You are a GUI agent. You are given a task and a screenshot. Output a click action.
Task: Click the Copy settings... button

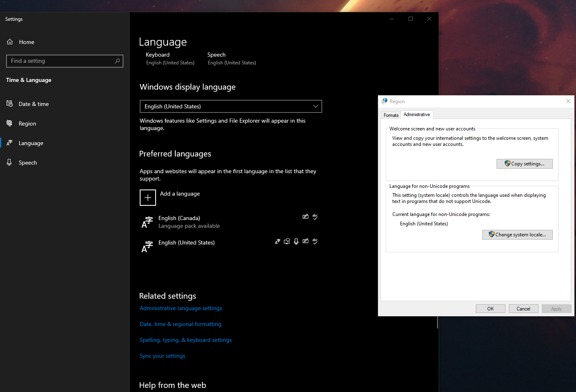click(x=525, y=164)
